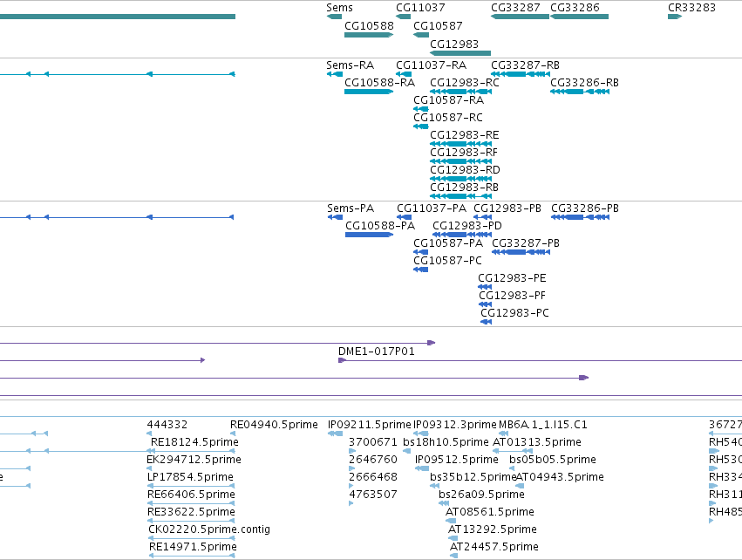
Task: Click the CG12983-RF transcript label
Action: (464, 153)
